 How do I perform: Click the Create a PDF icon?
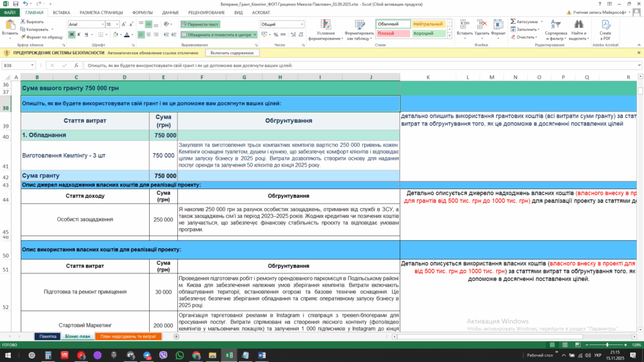(x=605, y=25)
